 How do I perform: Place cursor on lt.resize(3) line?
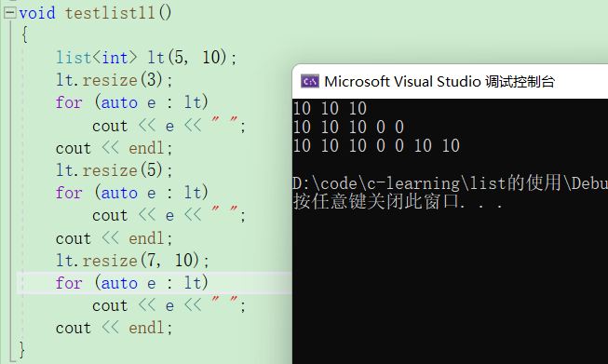tap(114, 80)
